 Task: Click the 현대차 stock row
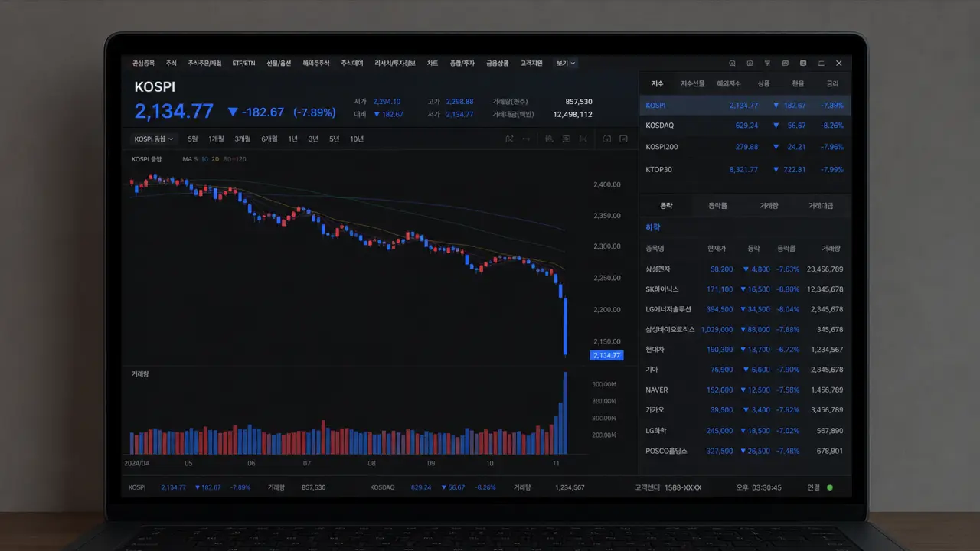(x=745, y=350)
